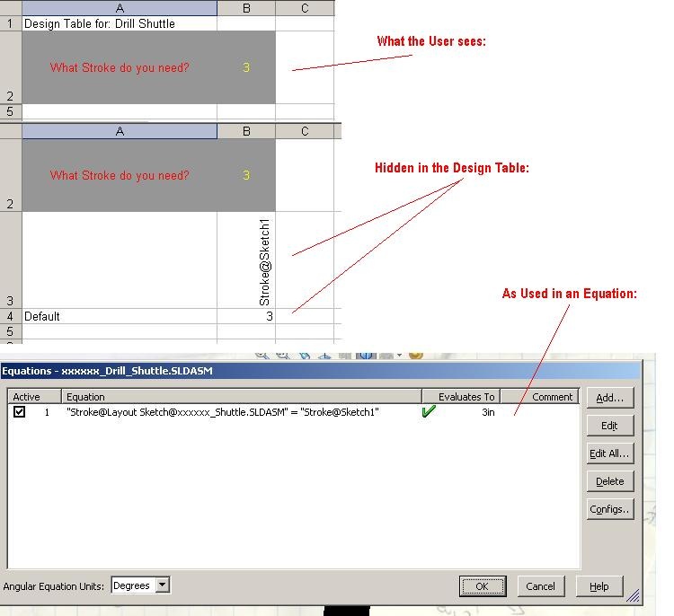Toggle the Active checkbox for equation 1
The width and height of the screenshot is (674, 616).
pos(20,412)
